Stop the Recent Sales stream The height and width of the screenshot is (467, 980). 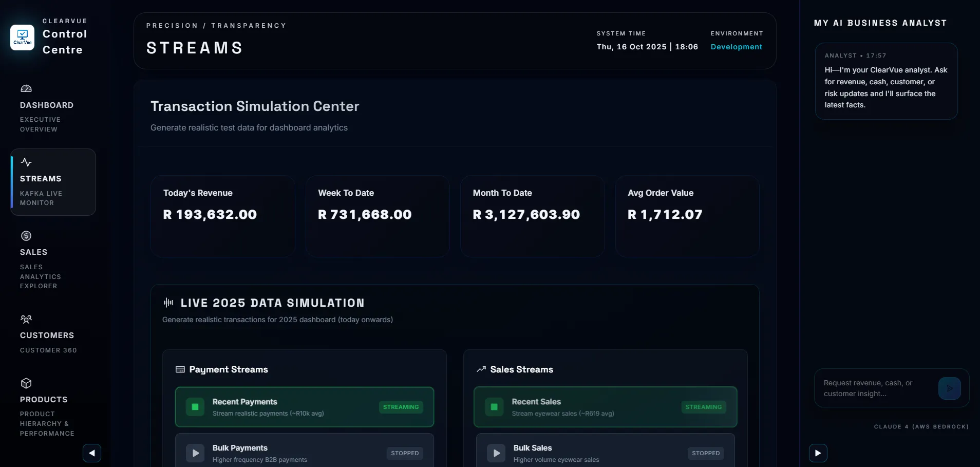pyautogui.click(x=494, y=407)
